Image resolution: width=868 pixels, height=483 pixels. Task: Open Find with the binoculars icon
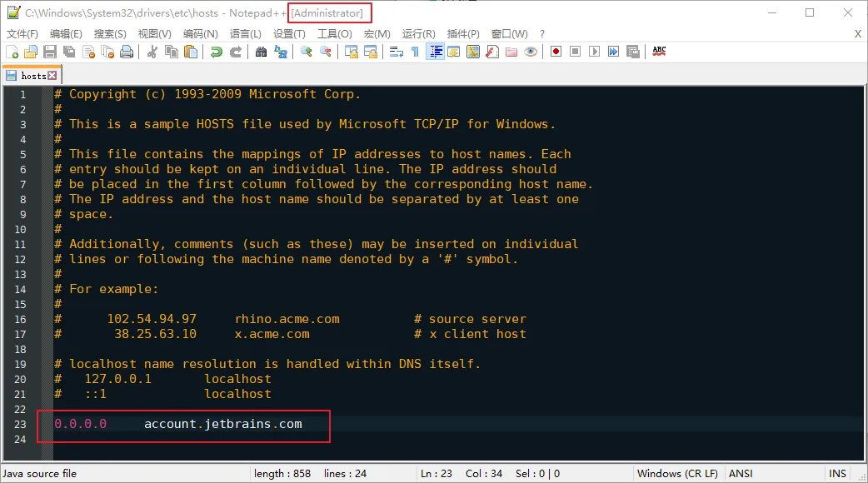(262, 52)
